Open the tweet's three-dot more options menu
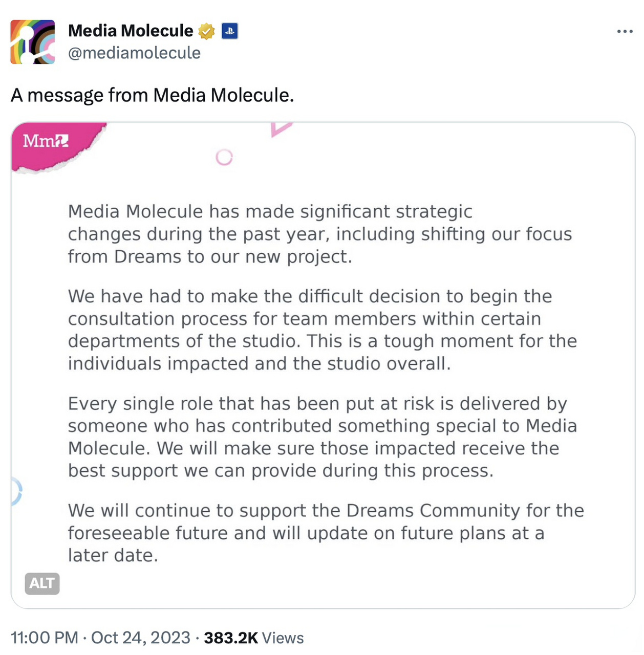Image resolution: width=644 pixels, height=655 pixels. click(x=625, y=32)
